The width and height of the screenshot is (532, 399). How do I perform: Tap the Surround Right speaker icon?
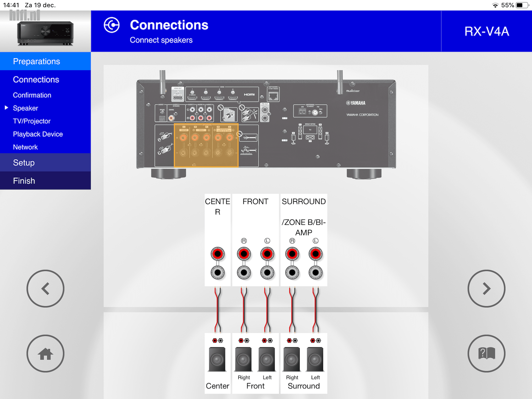[292, 359]
